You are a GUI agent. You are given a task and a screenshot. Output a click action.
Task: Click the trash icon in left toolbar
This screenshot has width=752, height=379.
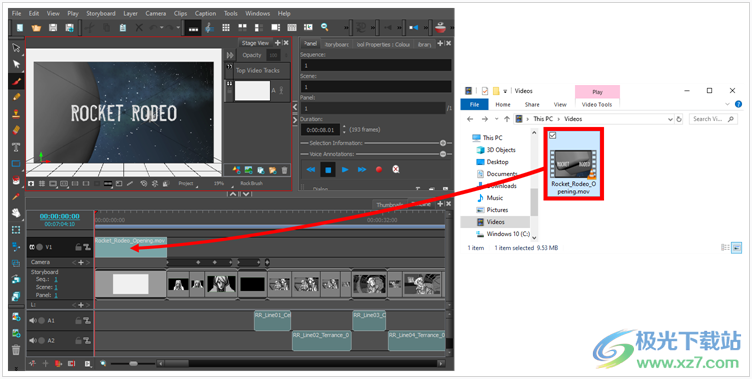click(x=16, y=350)
